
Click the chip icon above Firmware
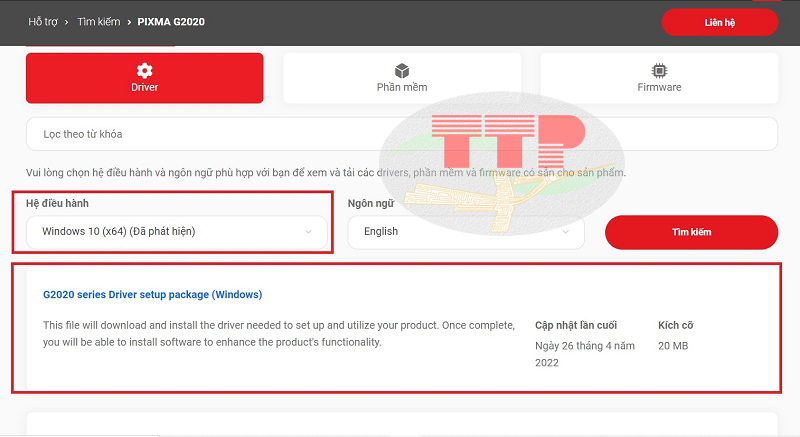[x=659, y=70]
